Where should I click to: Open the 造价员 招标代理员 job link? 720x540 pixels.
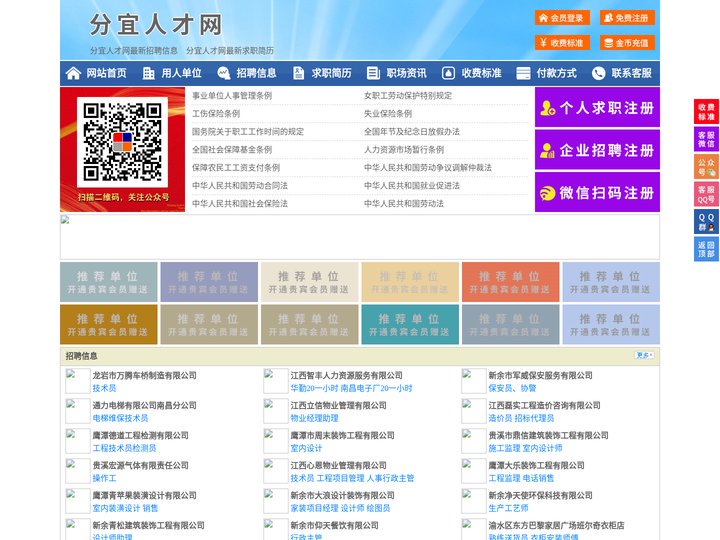click(521, 418)
